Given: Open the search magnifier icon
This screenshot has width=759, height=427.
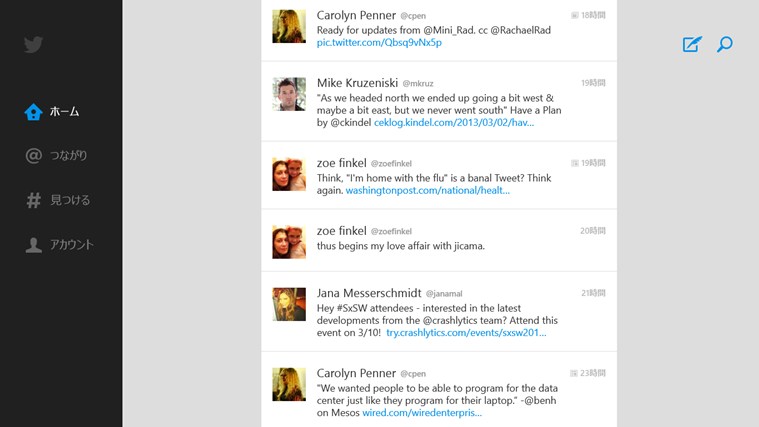Looking at the screenshot, I should click(725, 44).
